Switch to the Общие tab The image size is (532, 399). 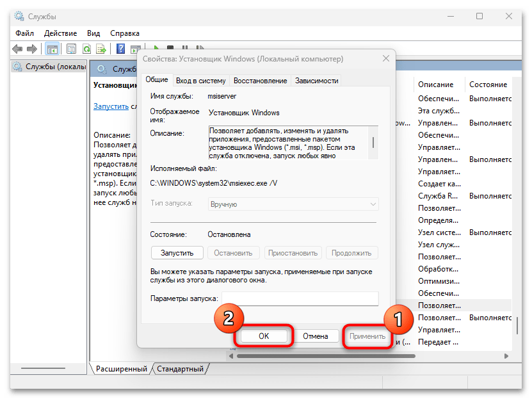(x=157, y=79)
